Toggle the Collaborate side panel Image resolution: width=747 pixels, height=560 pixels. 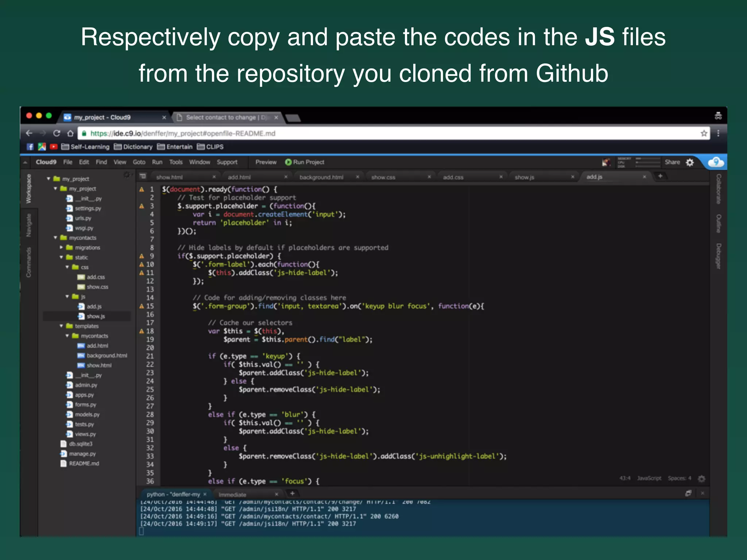point(718,189)
